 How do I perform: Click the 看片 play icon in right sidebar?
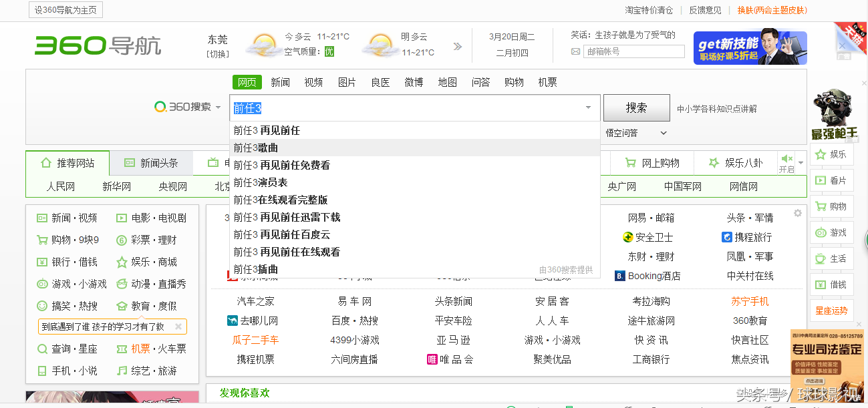tap(820, 180)
